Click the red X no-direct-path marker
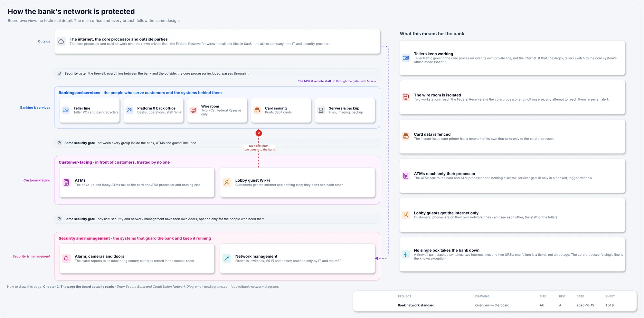644x318 pixels. pyautogui.click(x=259, y=133)
